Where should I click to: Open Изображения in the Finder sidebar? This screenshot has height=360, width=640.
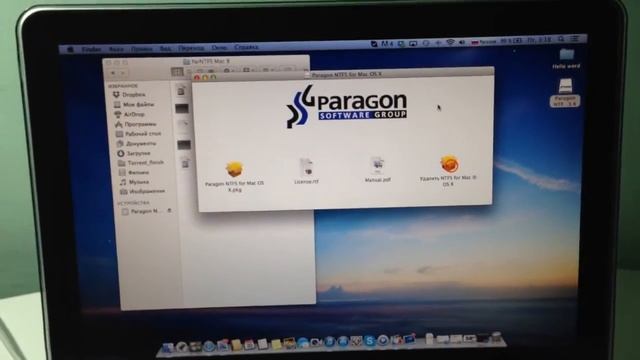(x=142, y=191)
